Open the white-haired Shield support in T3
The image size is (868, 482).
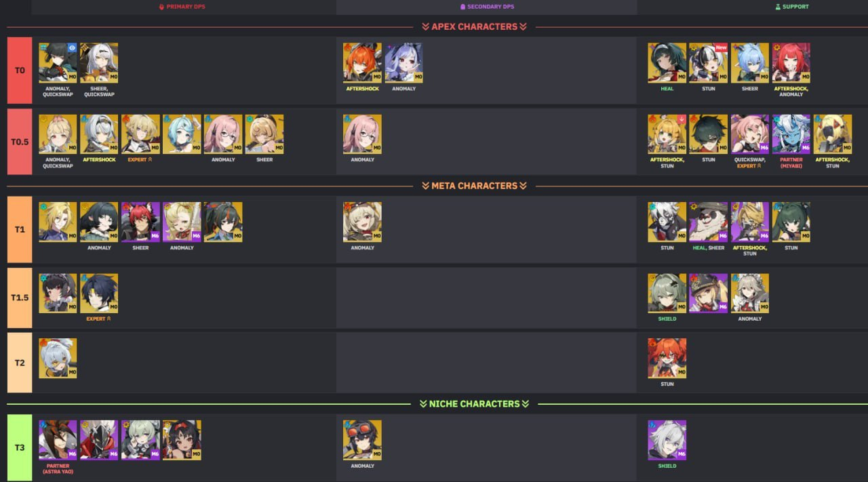667,439
